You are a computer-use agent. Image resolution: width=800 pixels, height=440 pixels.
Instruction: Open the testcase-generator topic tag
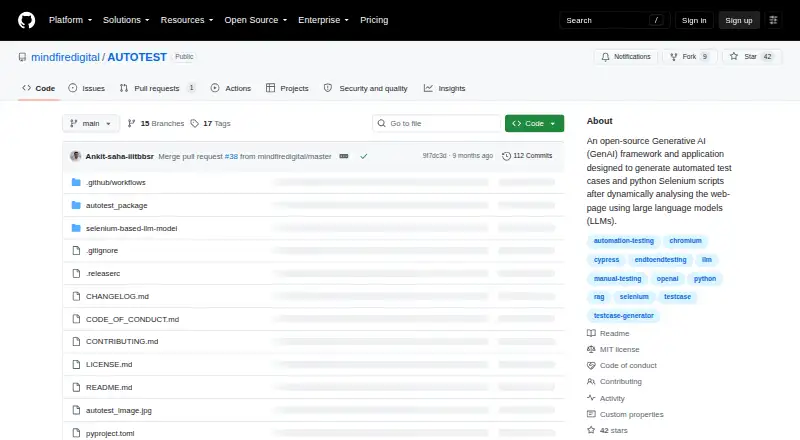tap(623, 315)
